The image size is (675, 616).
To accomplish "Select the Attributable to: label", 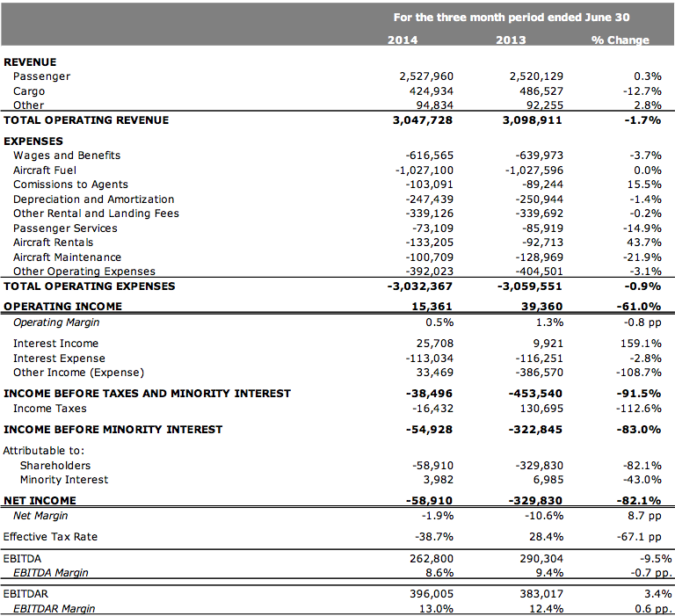I will [43, 451].
